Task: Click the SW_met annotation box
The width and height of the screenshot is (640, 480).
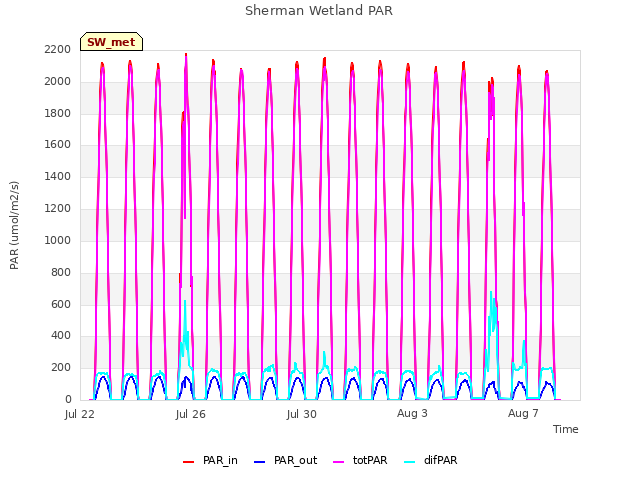Action: (x=111, y=42)
